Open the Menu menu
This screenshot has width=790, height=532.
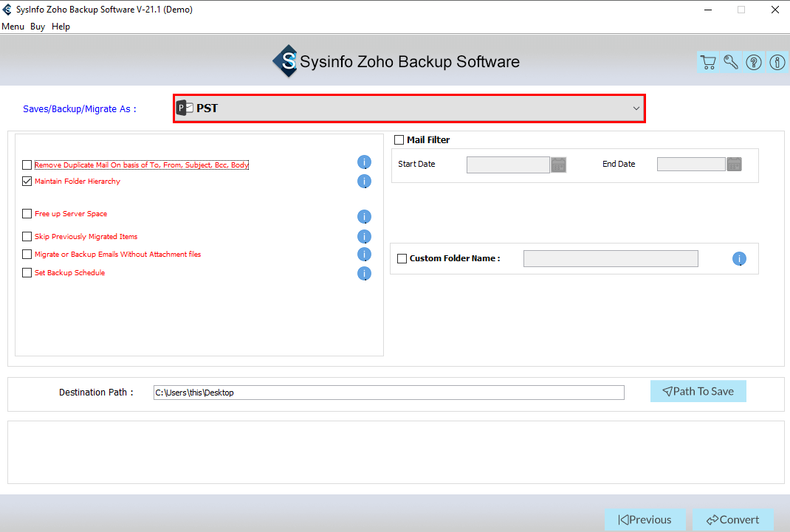(13, 27)
